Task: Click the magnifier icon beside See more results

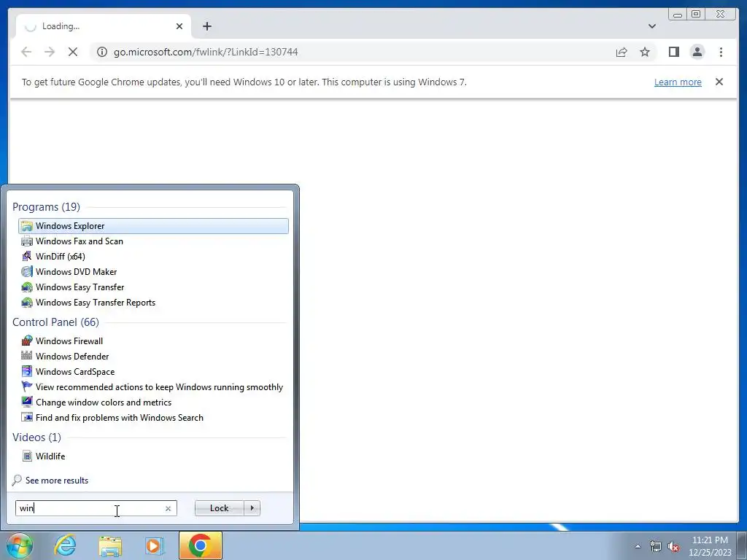Action: click(x=17, y=480)
